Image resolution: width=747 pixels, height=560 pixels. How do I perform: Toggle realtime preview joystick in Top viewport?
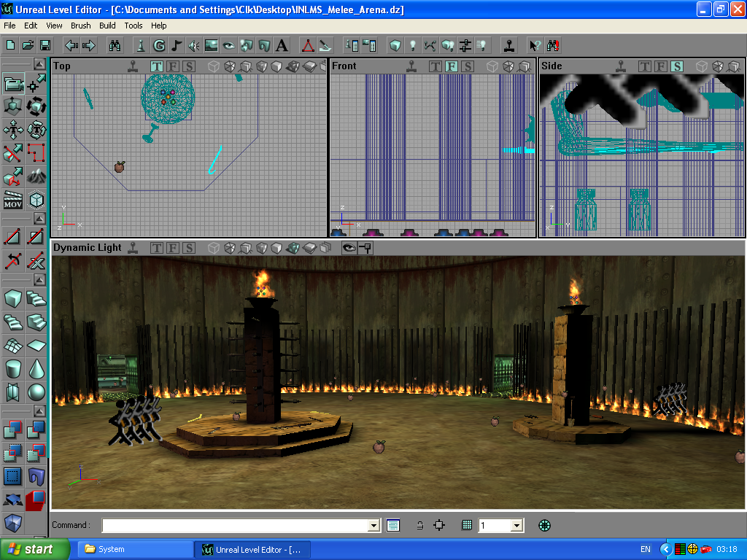point(132,66)
